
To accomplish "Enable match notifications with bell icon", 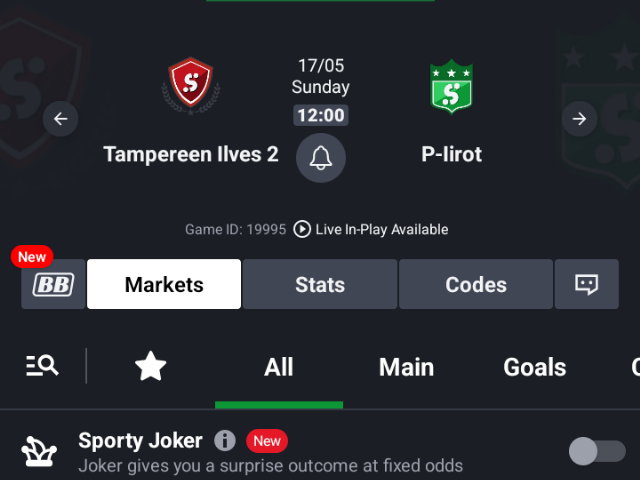I will click(x=321, y=158).
